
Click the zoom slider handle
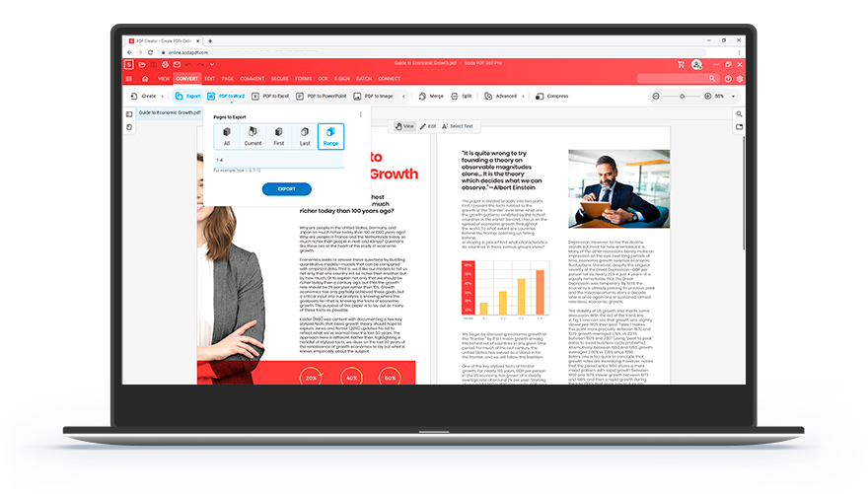682,96
